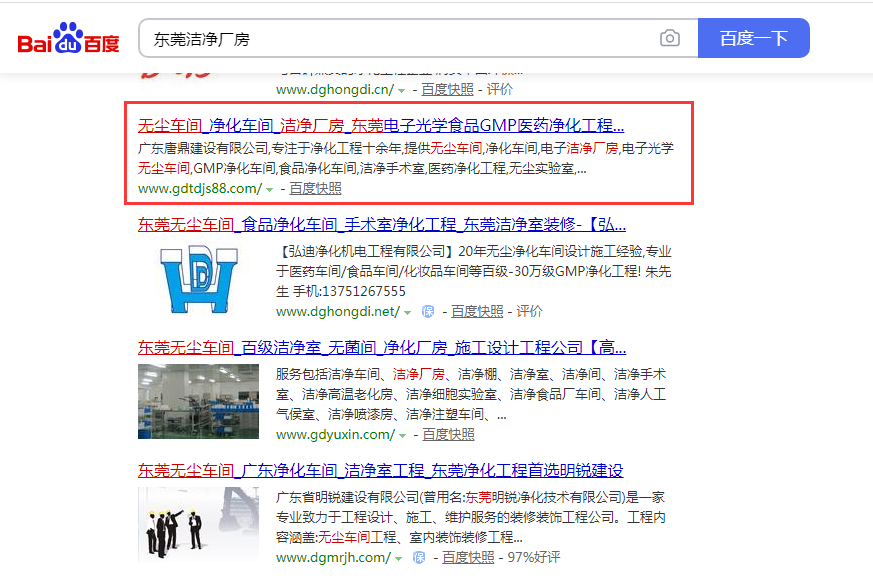Click the 保 shield icon next to dgmrjh.com
Image resolution: width=873 pixels, height=582 pixels.
click(419, 558)
